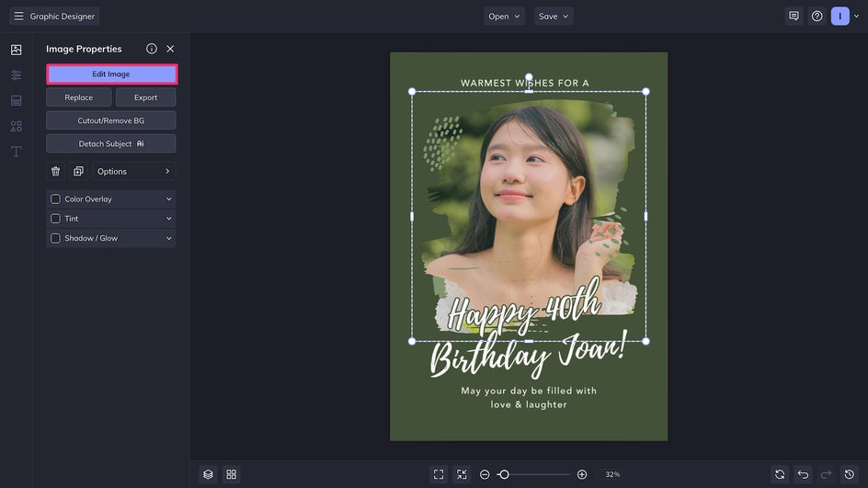Click the Graphic Designer title label
The image size is (868, 488).
(x=62, y=16)
